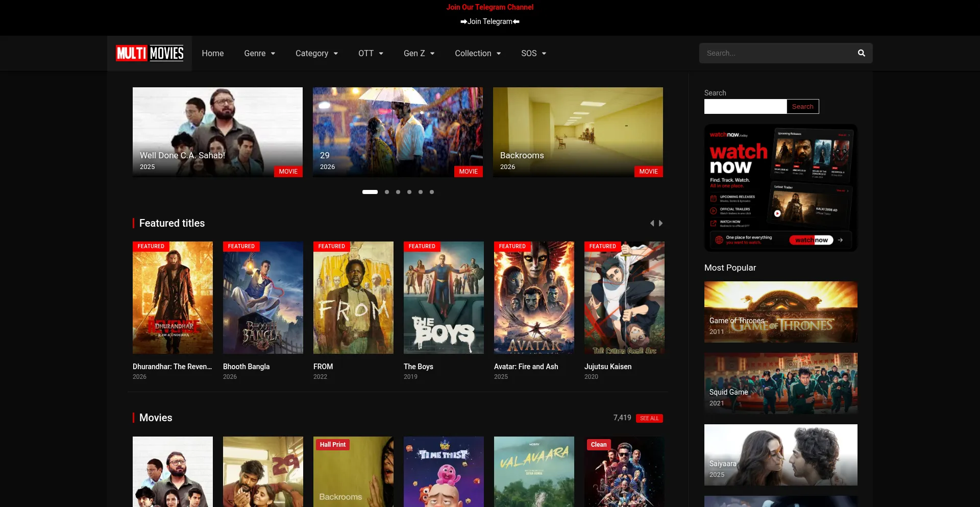Click Dhurandhar: The Reven... title text

point(172,367)
